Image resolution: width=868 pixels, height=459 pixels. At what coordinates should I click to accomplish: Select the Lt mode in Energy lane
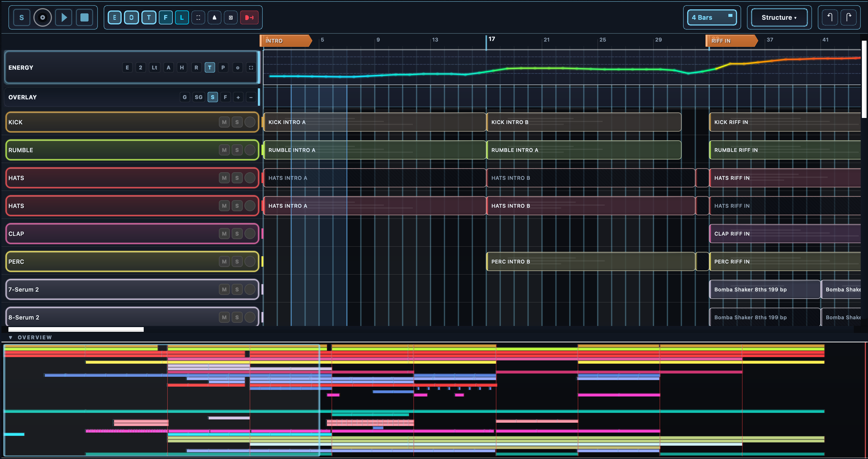[x=154, y=67]
